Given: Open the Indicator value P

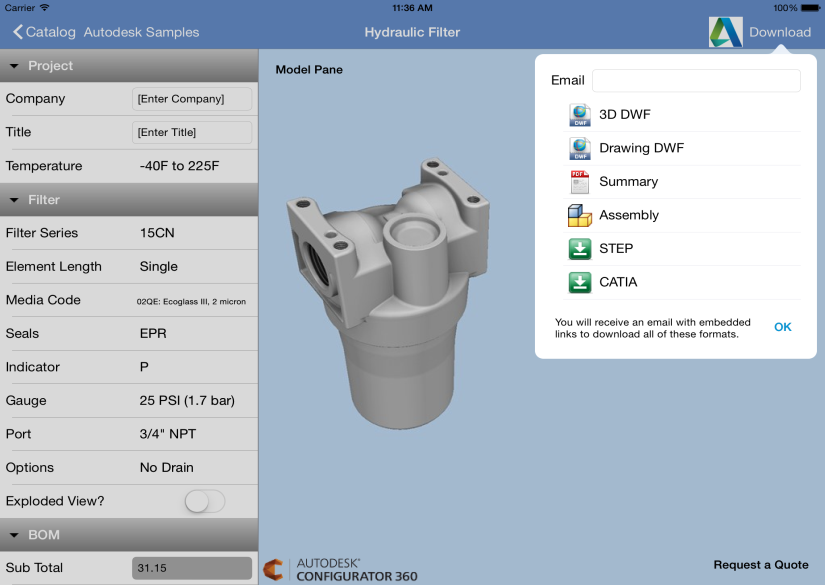Looking at the screenshot, I should pyautogui.click(x=144, y=367).
